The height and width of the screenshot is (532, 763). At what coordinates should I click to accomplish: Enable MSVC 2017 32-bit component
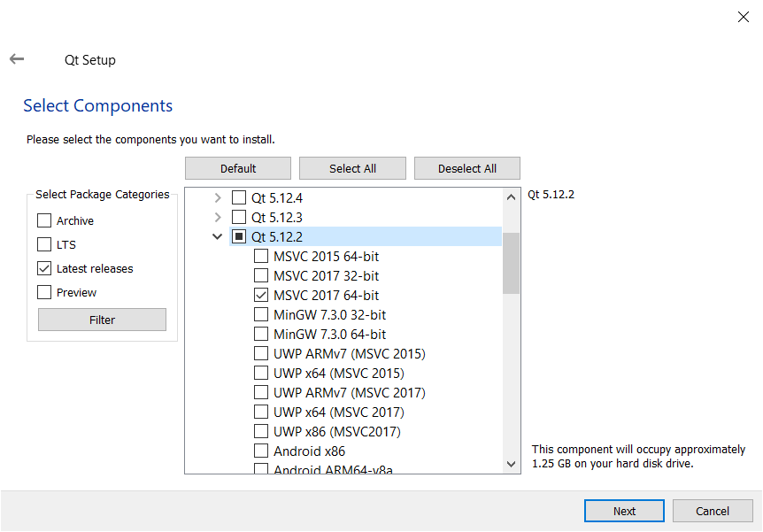[x=261, y=275]
